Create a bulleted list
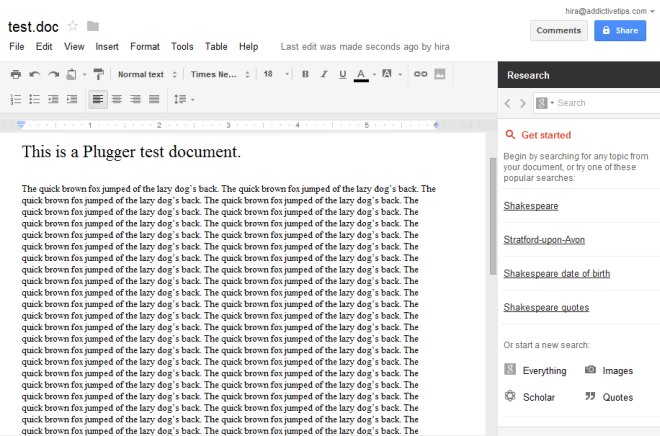Viewport: 660px width, 436px height. 35,99
